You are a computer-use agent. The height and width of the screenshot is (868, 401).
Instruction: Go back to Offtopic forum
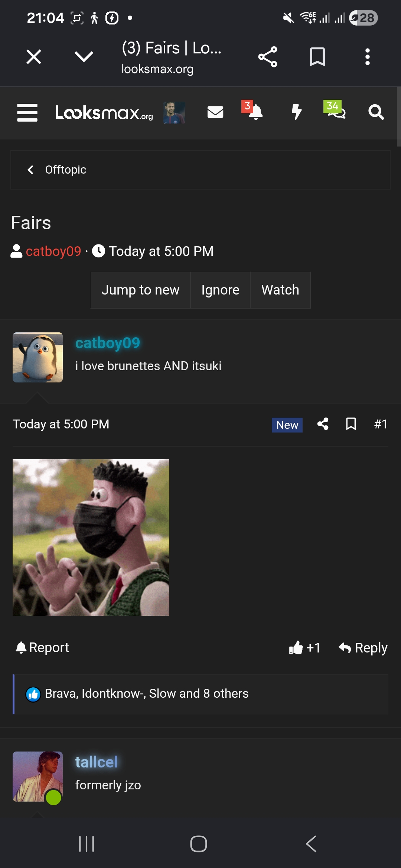click(66, 170)
